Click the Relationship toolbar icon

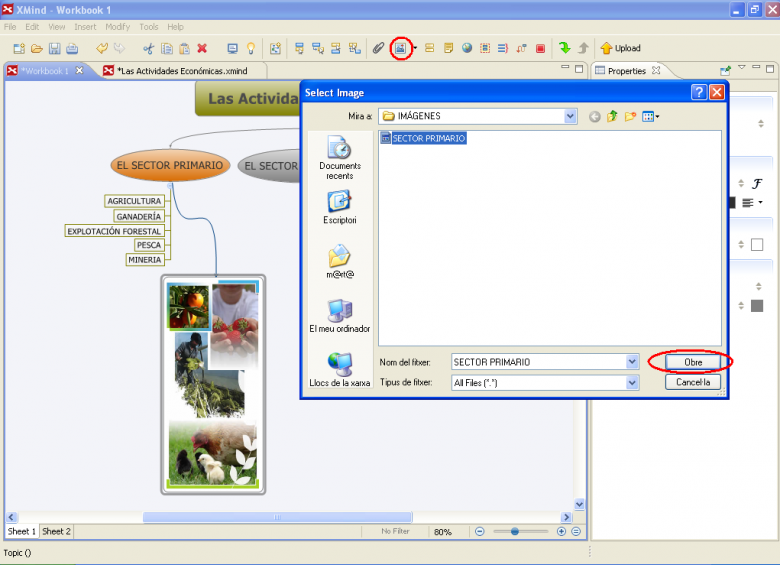point(521,48)
